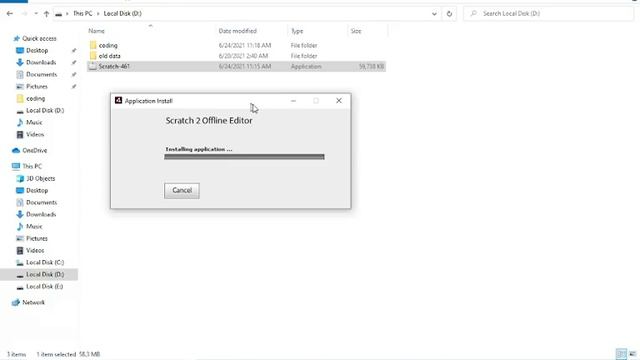Open Videos under Quick access
The image size is (640, 360).
point(35,134)
